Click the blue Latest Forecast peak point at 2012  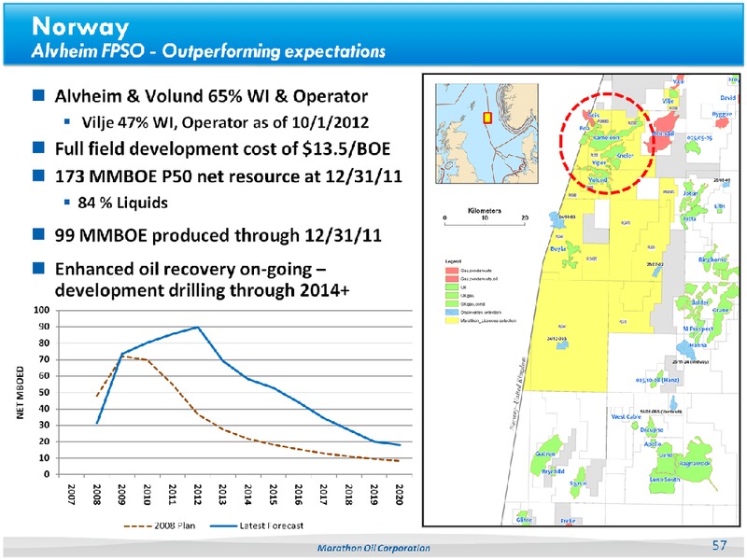197,328
